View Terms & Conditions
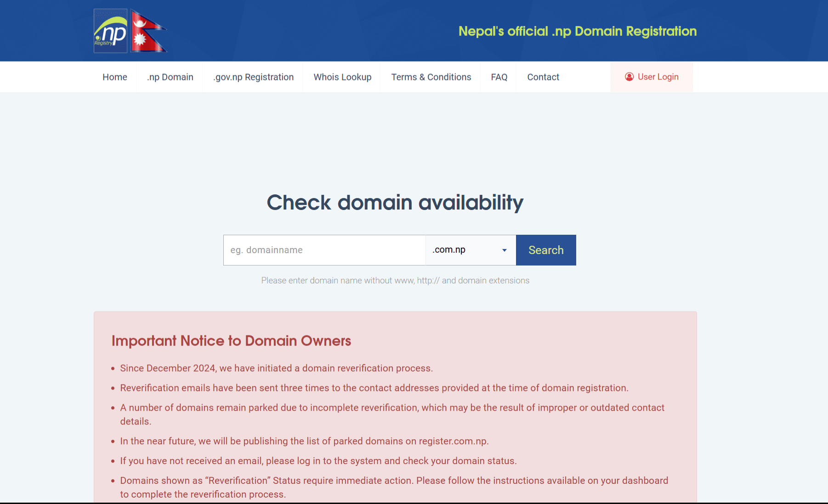The image size is (828, 504). (431, 77)
